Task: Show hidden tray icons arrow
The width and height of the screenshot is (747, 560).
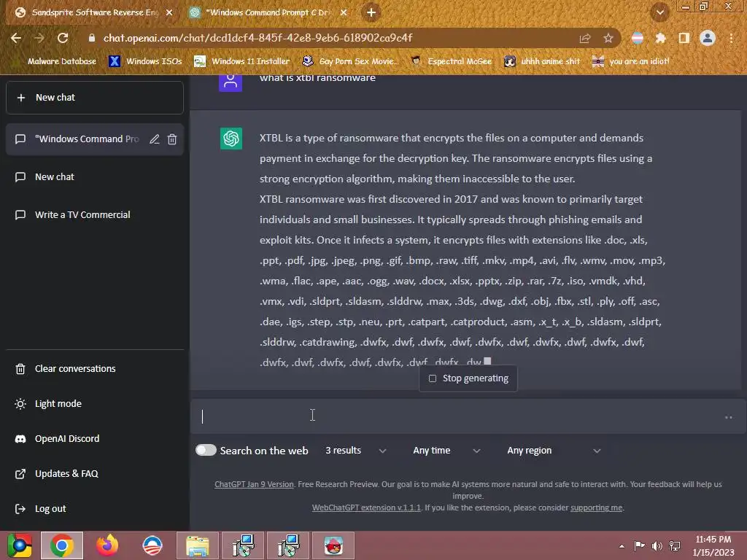Action: coord(622,546)
